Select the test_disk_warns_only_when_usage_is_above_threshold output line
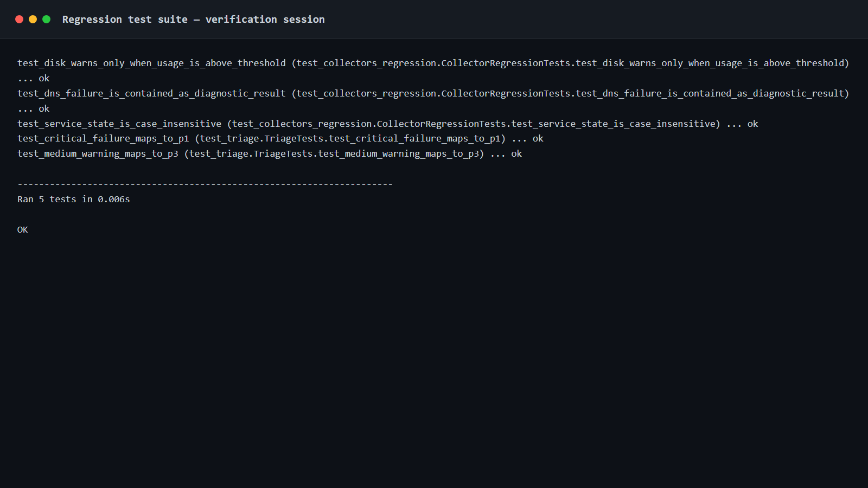The height and width of the screenshot is (488, 868). click(x=433, y=63)
